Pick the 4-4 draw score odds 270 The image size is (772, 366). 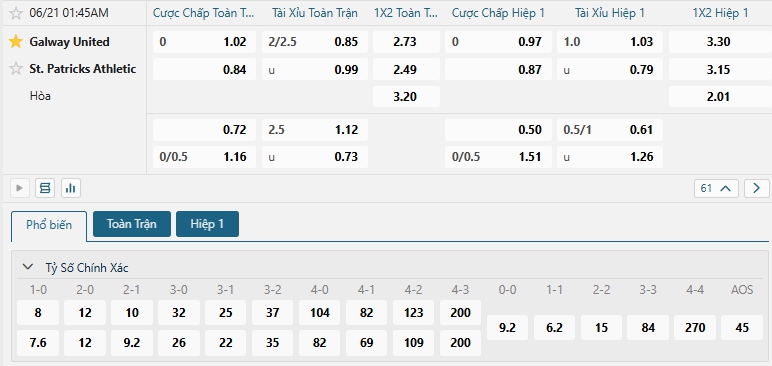tap(695, 328)
